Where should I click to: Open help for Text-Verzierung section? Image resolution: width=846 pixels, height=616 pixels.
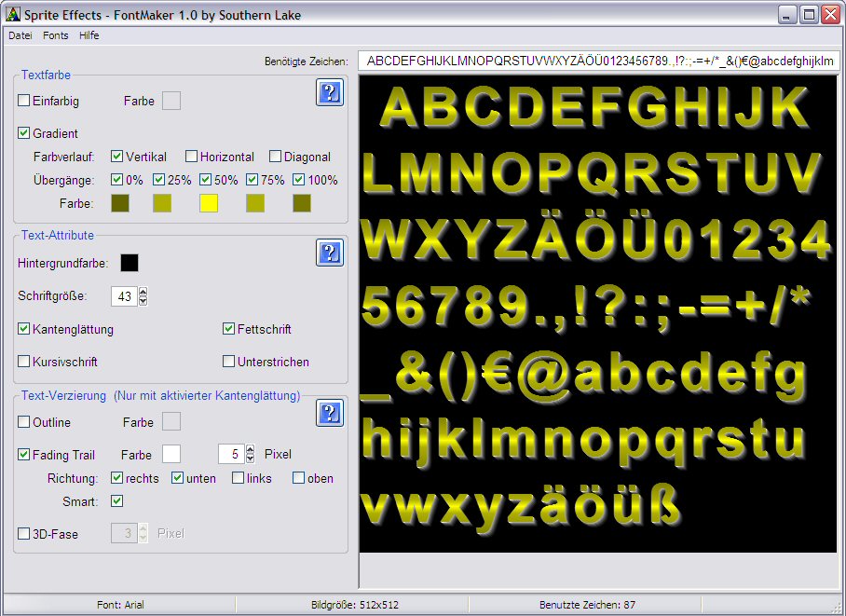coord(330,413)
